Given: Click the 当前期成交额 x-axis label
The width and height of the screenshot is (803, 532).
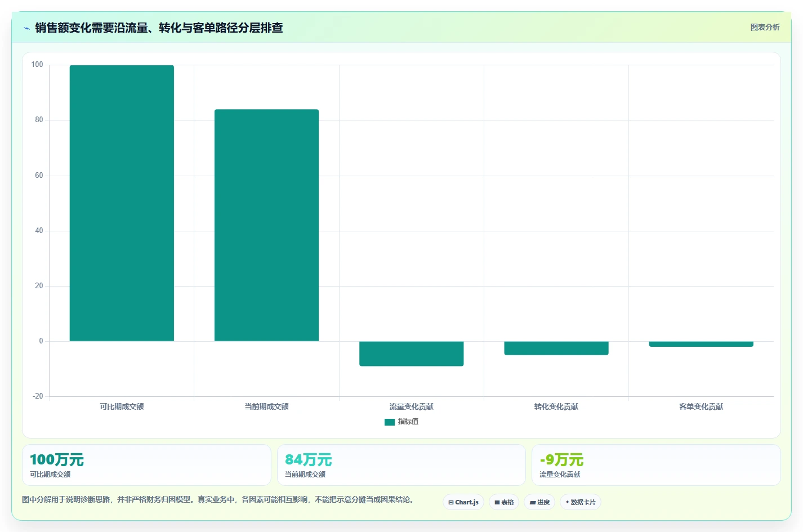Looking at the screenshot, I should [x=266, y=406].
